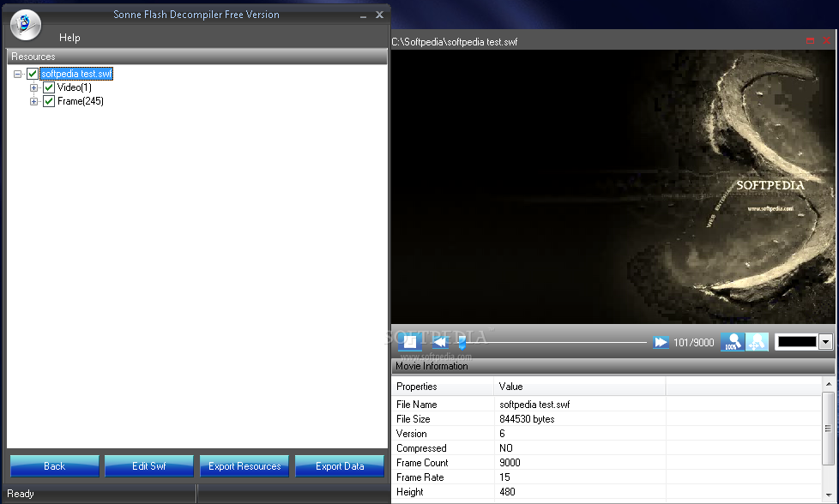The width and height of the screenshot is (839, 504).
Task: Click the Resources panel header
Action: tap(197, 56)
